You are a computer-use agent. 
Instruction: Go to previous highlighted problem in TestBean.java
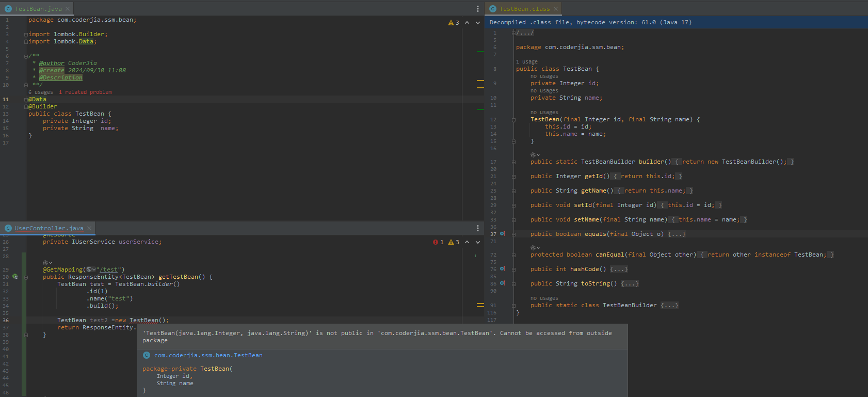click(467, 23)
